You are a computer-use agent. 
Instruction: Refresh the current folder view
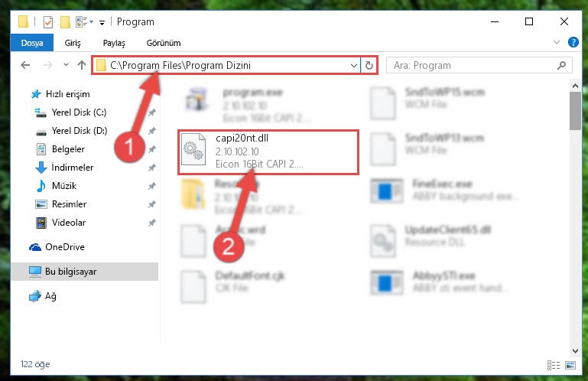pyautogui.click(x=369, y=65)
